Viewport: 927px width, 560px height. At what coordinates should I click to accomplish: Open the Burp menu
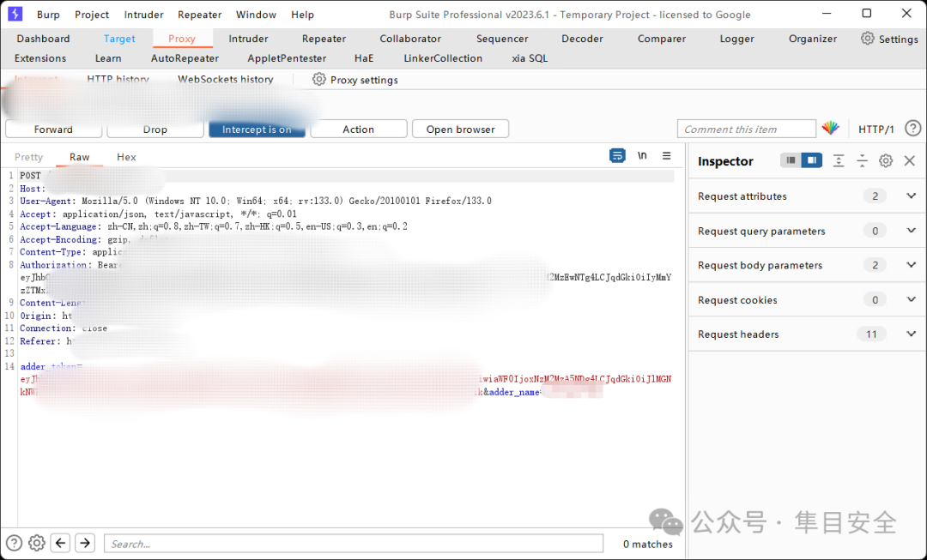pos(48,15)
